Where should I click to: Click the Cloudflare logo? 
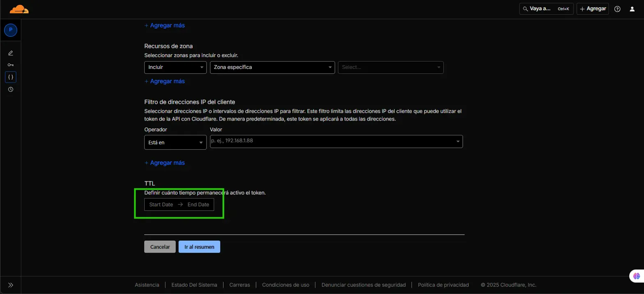[19, 9]
